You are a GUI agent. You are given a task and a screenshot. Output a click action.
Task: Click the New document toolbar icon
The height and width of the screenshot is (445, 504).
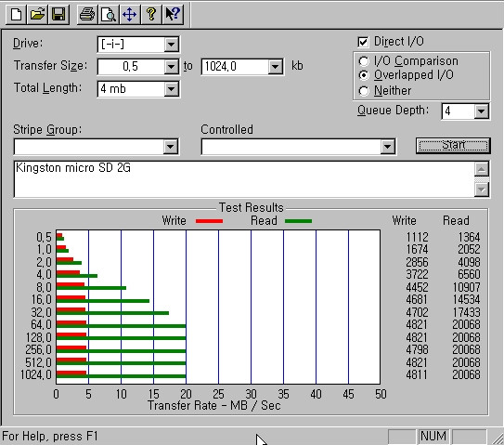(16, 15)
